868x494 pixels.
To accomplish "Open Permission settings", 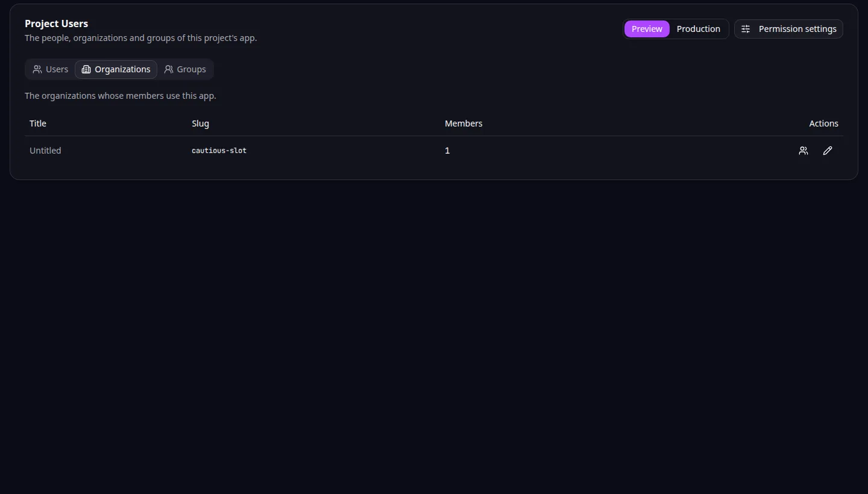I will click(x=788, y=29).
